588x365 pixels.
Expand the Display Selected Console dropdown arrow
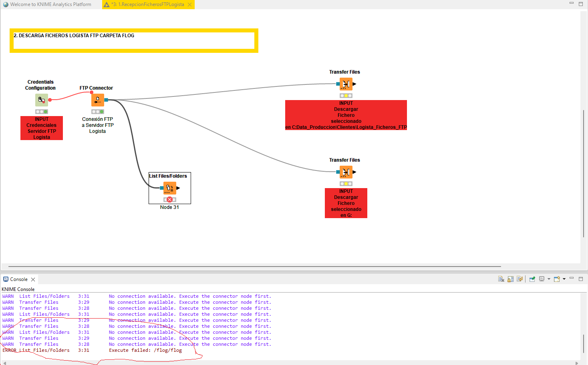pos(549,279)
